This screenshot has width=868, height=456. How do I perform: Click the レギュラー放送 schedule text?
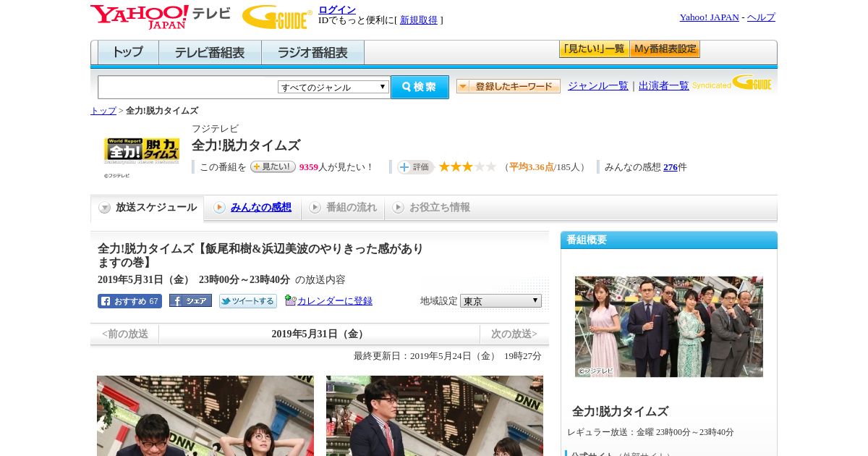click(651, 432)
